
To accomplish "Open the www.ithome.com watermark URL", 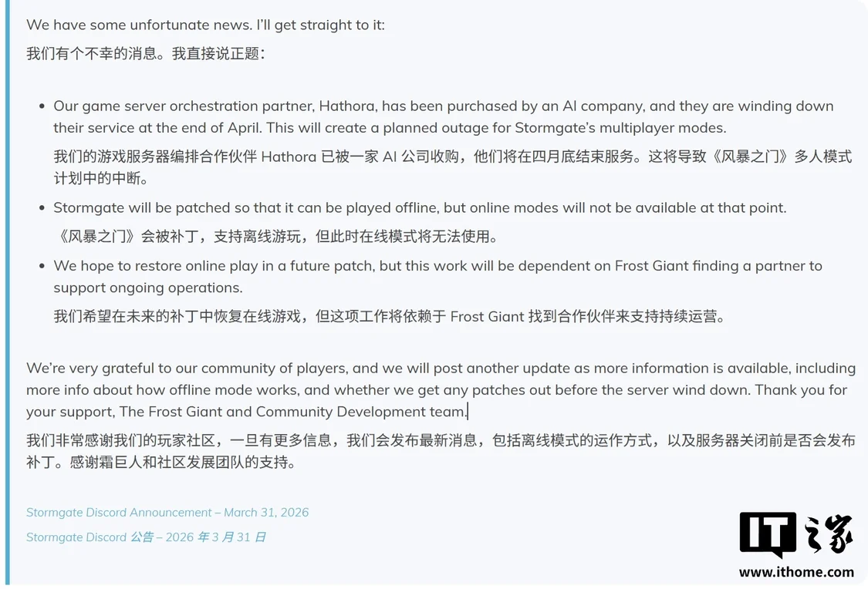I will pyautogui.click(x=796, y=572).
